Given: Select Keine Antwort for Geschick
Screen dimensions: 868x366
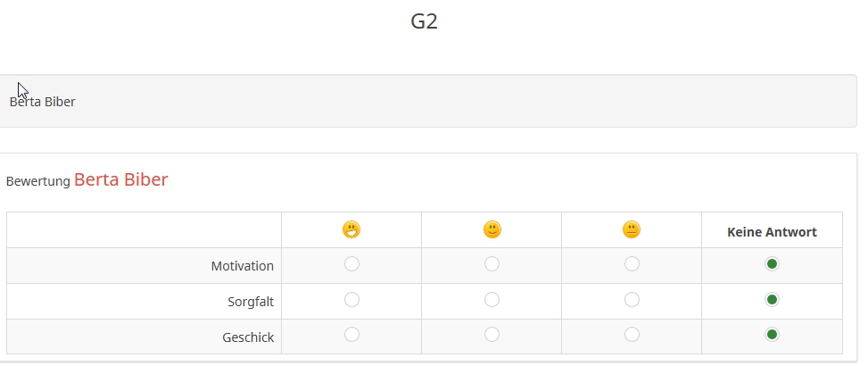Looking at the screenshot, I should [x=772, y=335].
